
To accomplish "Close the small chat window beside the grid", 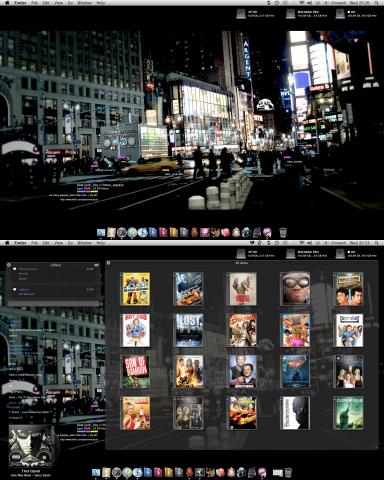I will tap(9, 265).
